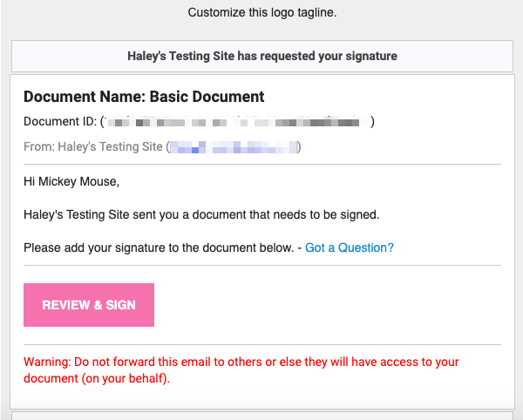Image resolution: width=523 pixels, height=420 pixels.
Task: Click the blurred sender email link
Action: click(x=234, y=147)
